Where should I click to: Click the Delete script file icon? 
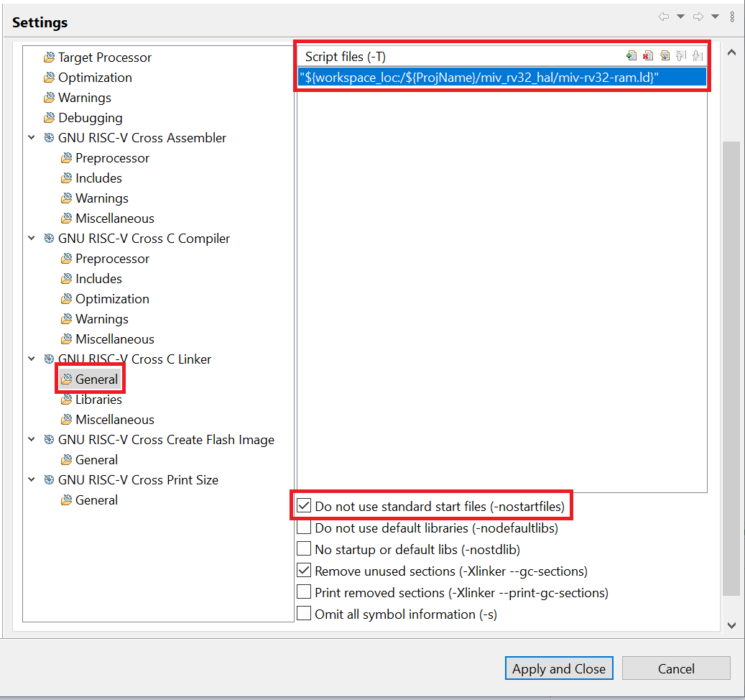647,56
